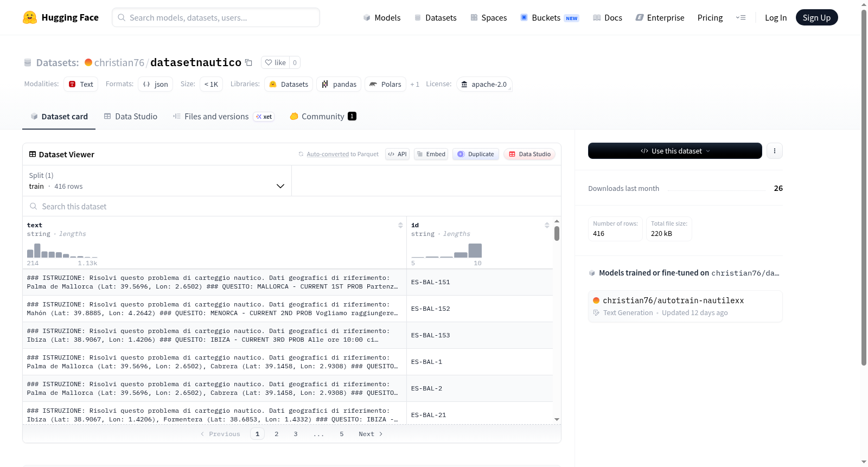This screenshot has width=868, height=467.
Task: Open the Data Studio tab
Action: (131, 117)
